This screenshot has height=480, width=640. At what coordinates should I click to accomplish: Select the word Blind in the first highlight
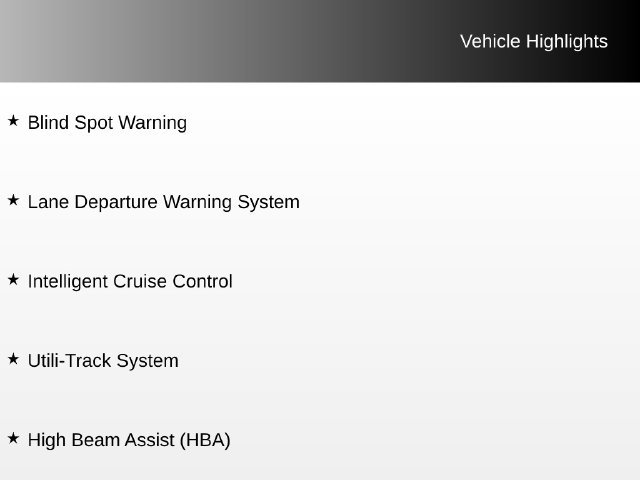pos(48,122)
